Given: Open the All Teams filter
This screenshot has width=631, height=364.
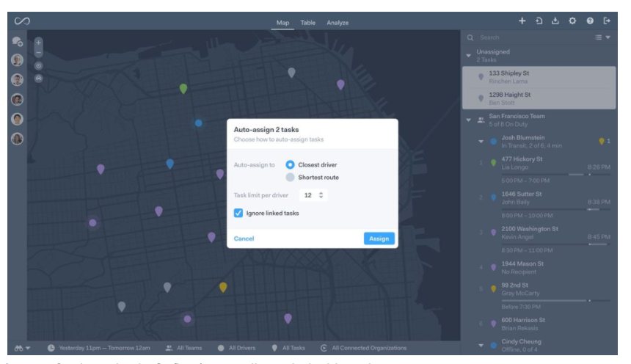Looking at the screenshot, I should 184,348.
